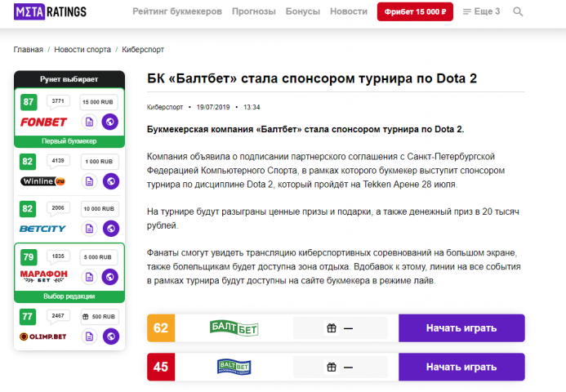Click Марафон 5 000 RUB bonus
The height and width of the screenshot is (392, 566).
[x=98, y=257]
